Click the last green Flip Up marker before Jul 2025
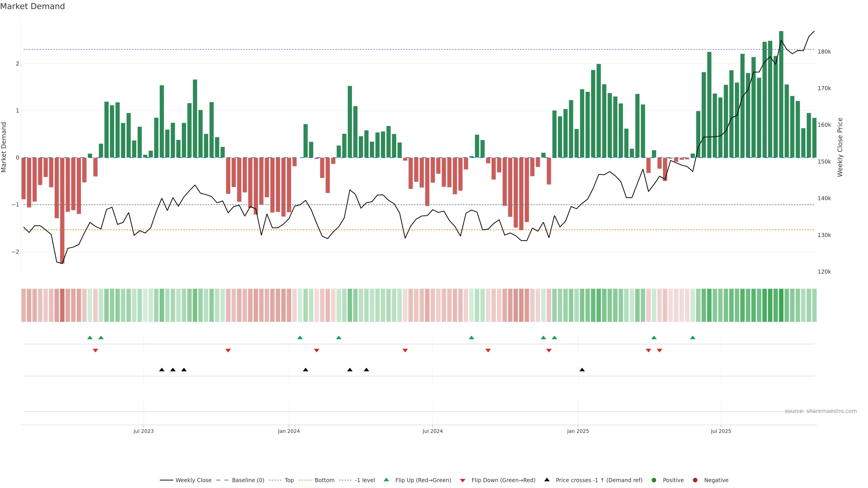868x488 pixels. point(693,338)
